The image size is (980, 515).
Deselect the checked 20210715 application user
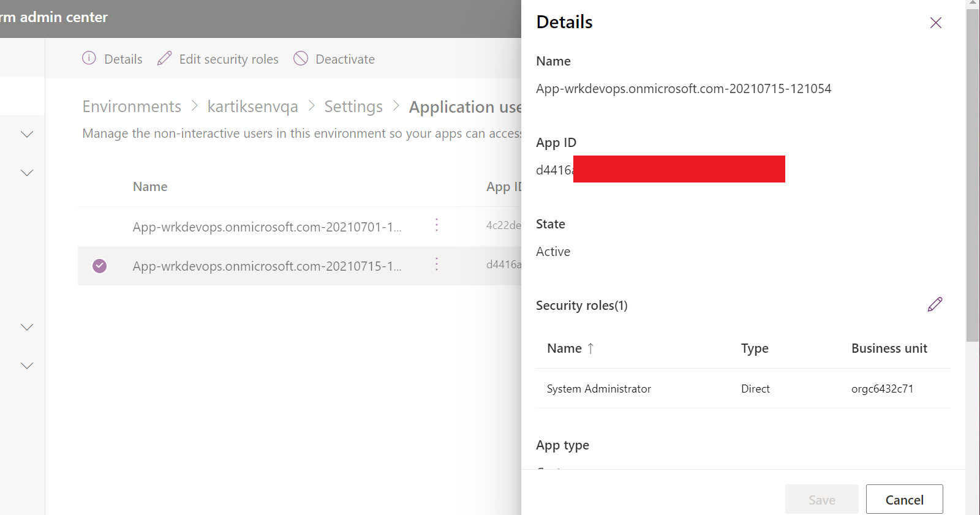99,266
